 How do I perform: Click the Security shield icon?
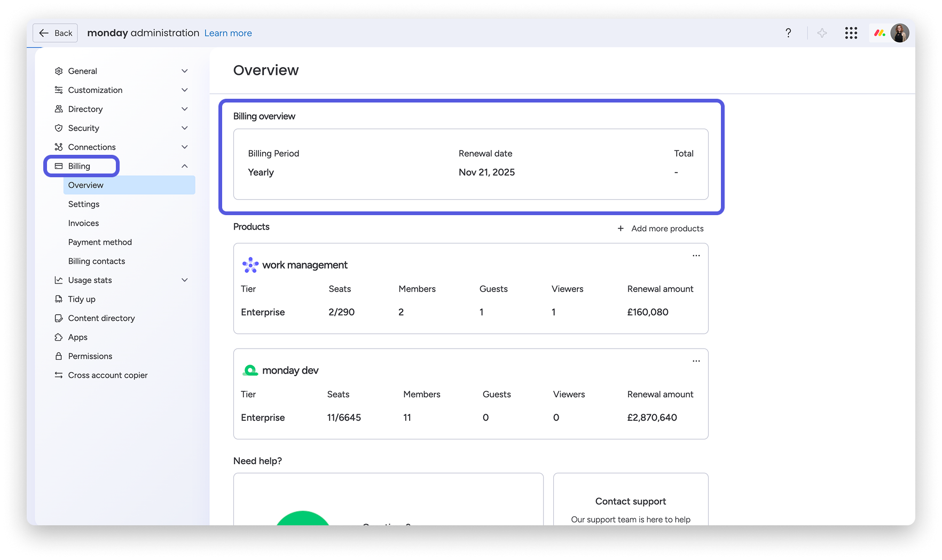click(59, 128)
